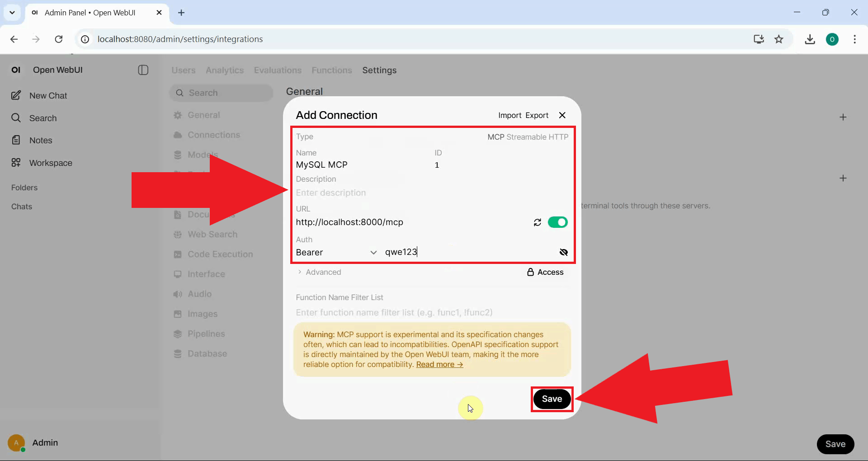
Task: Open Notes in the sidebar
Action: tap(41, 140)
